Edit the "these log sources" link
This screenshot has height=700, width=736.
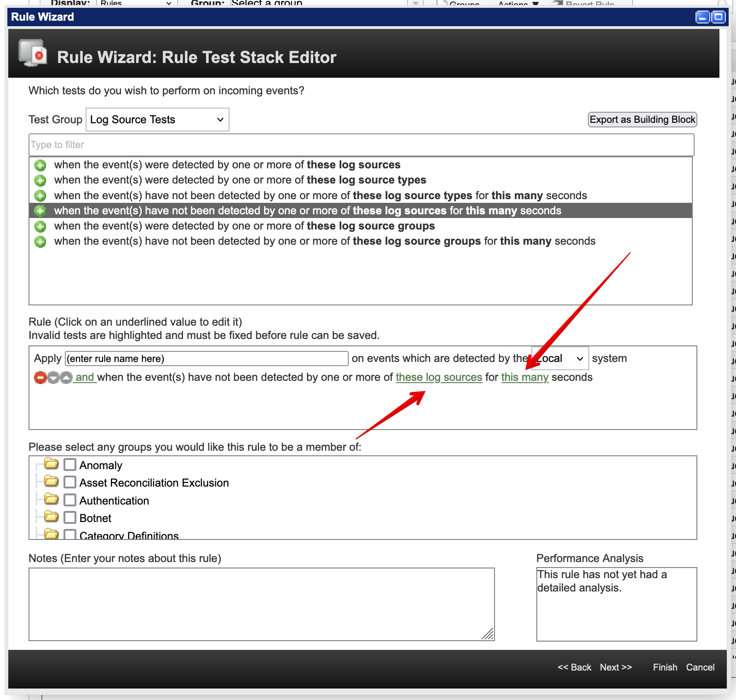439,377
